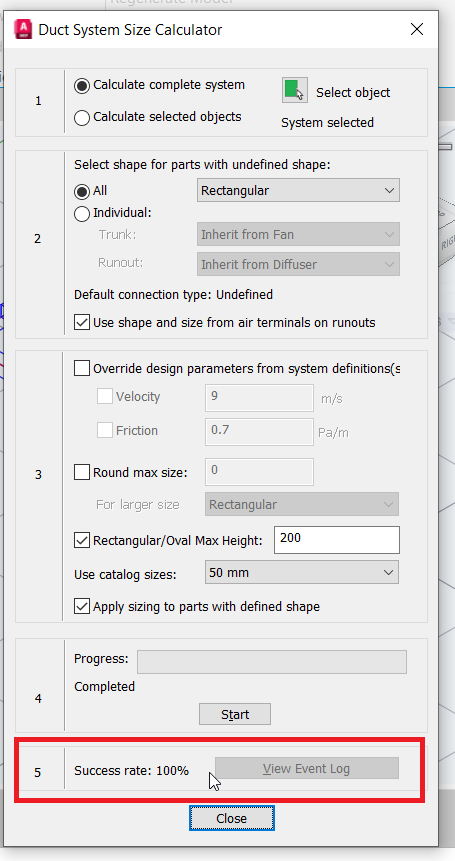The height and width of the screenshot is (861, 455).
Task: Click the green Select object icon
Action: pos(295,90)
